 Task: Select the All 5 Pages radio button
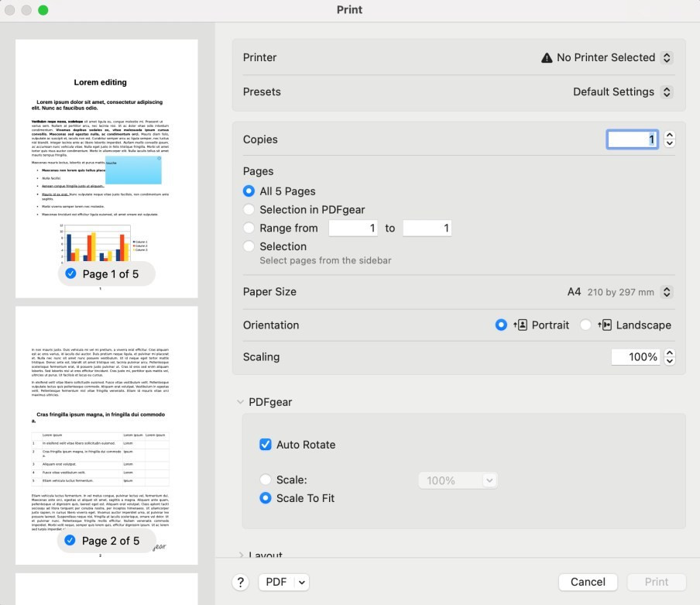tap(249, 191)
